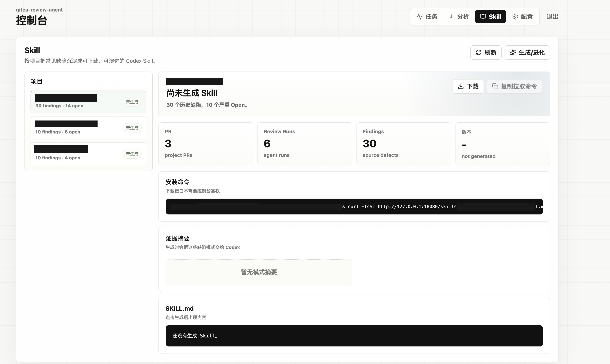Click the 下载接口不需要控制台鉴权 note
This screenshot has width=610, height=364.
[x=193, y=191]
